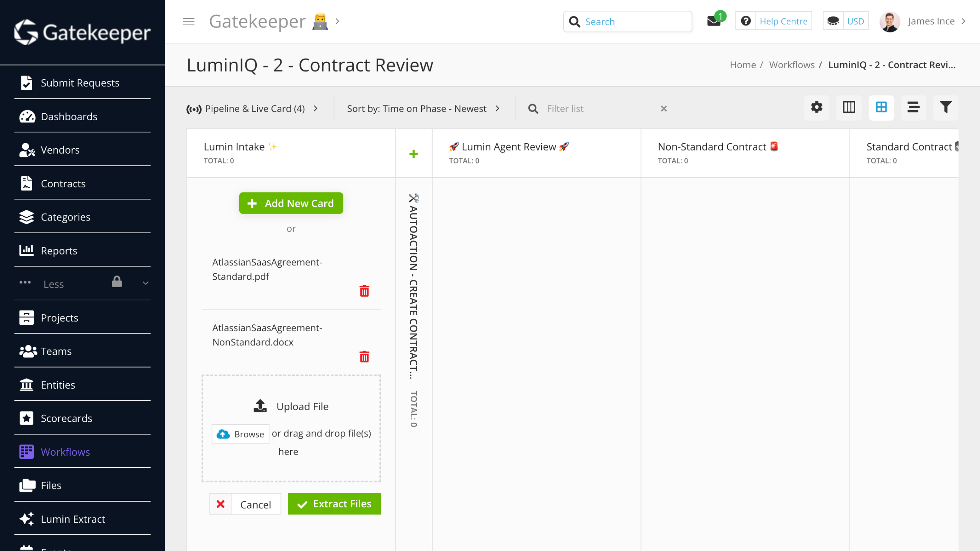980x551 pixels.
Task: Go to Contracts in the sidebar
Action: tap(63, 184)
